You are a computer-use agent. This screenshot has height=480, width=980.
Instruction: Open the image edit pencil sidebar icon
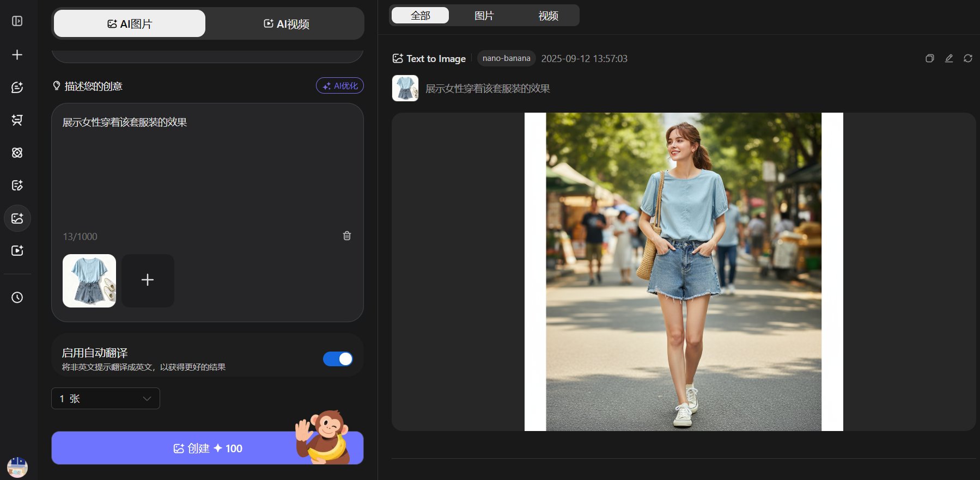coord(17,185)
